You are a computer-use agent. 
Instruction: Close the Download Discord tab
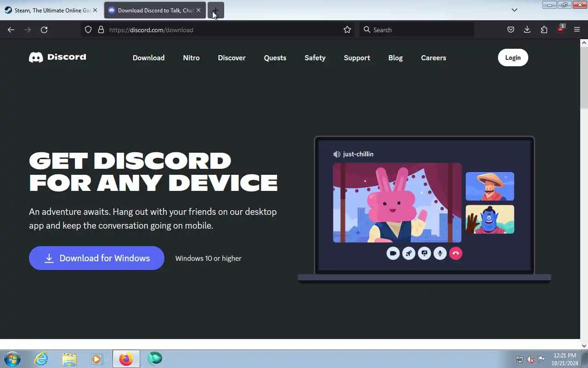[198, 10]
